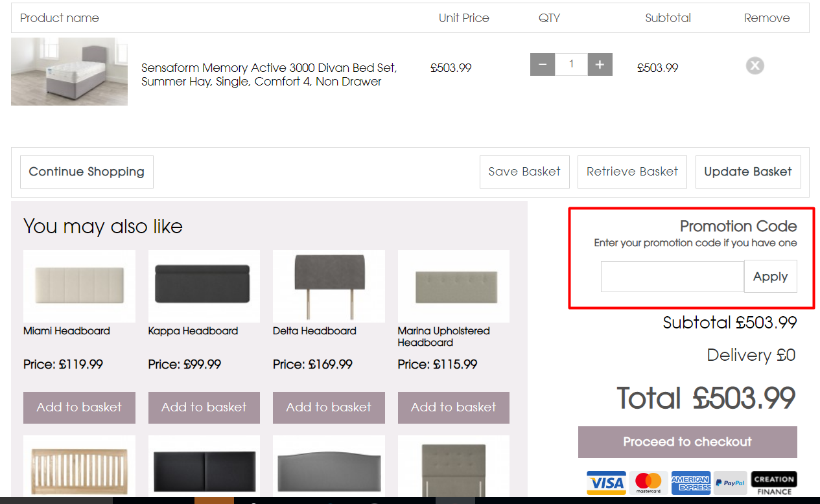The image size is (820, 504).
Task: Click Update Basket
Action: (x=748, y=172)
